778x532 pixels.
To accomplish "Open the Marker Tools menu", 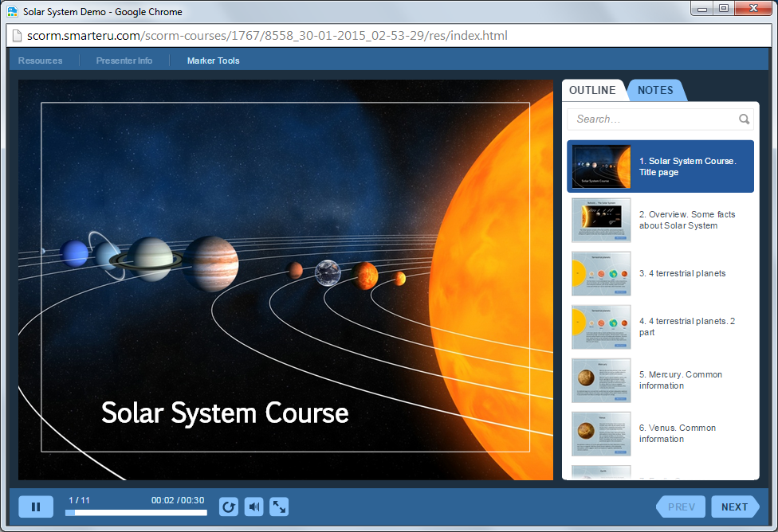I will (214, 61).
